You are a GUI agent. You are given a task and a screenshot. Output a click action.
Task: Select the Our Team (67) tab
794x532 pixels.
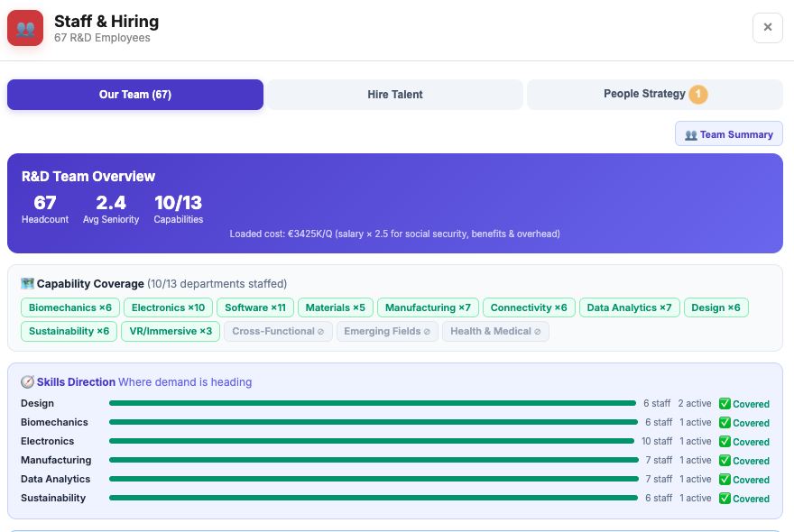coord(135,95)
